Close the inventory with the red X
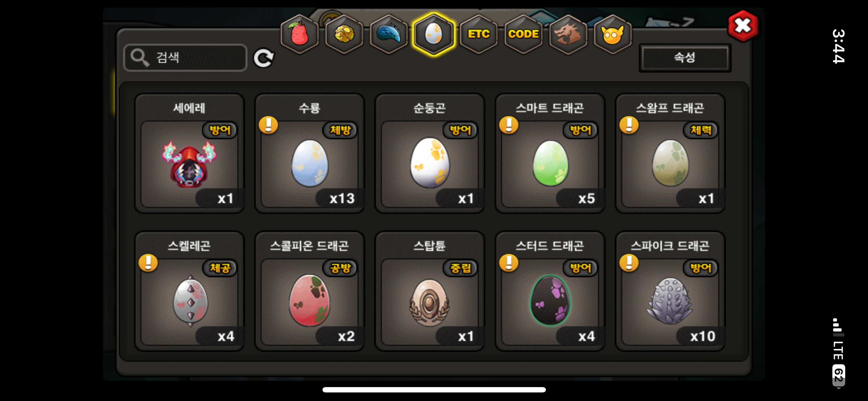This screenshot has height=401, width=868. [x=743, y=26]
